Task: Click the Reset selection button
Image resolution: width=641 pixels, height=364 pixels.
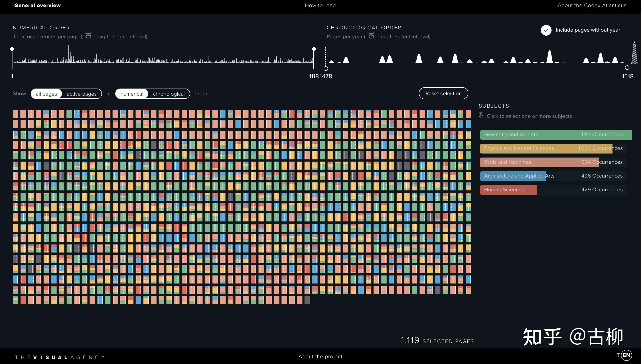Action: point(443,93)
